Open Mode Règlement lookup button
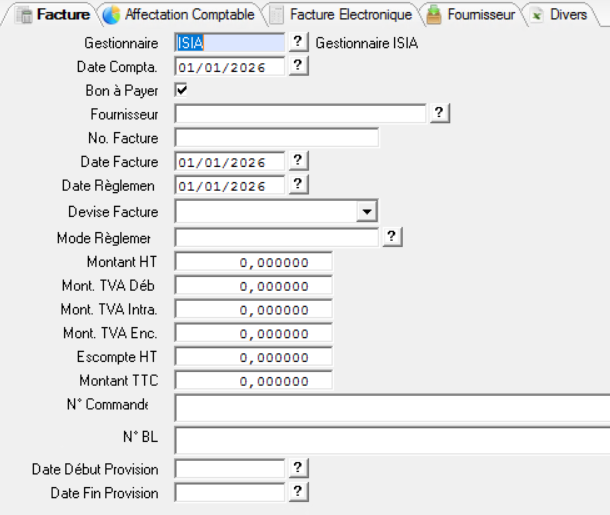Image resolution: width=610 pixels, height=515 pixels. (390, 237)
